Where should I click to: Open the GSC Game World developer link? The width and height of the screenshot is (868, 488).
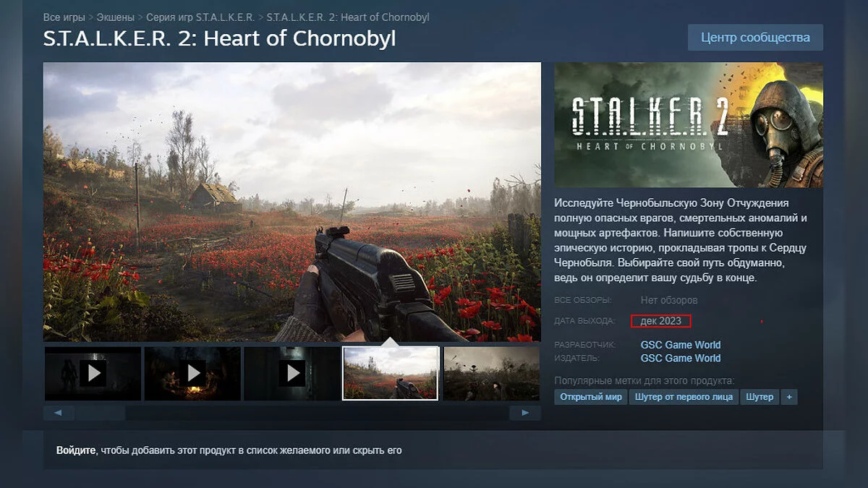(x=681, y=345)
